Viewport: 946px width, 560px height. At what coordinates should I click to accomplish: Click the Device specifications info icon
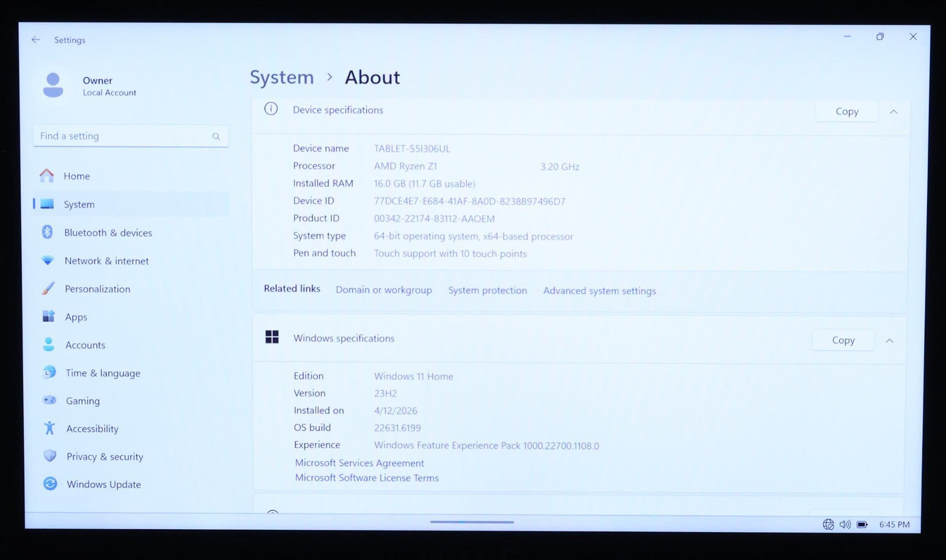coord(271,109)
